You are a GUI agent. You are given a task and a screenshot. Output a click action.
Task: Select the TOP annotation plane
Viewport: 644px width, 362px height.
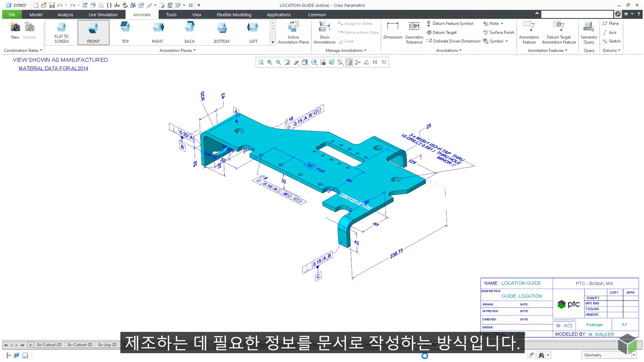(125, 33)
